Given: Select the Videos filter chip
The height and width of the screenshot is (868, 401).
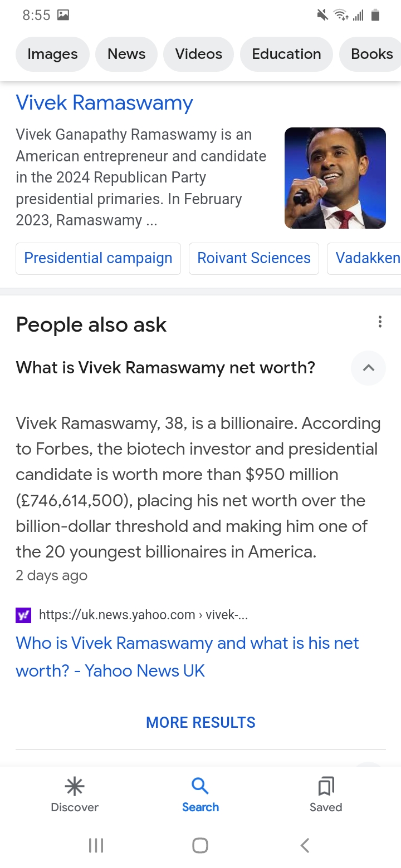Looking at the screenshot, I should [199, 54].
